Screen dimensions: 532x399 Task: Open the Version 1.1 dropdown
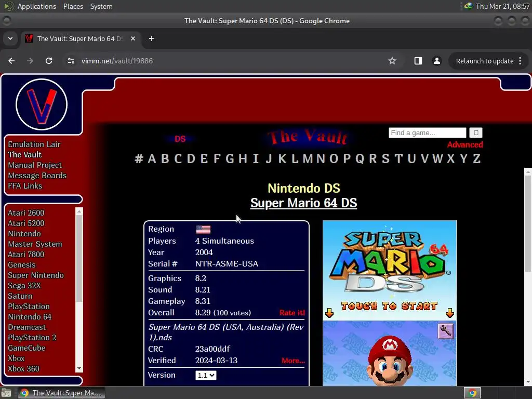pos(206,375)
